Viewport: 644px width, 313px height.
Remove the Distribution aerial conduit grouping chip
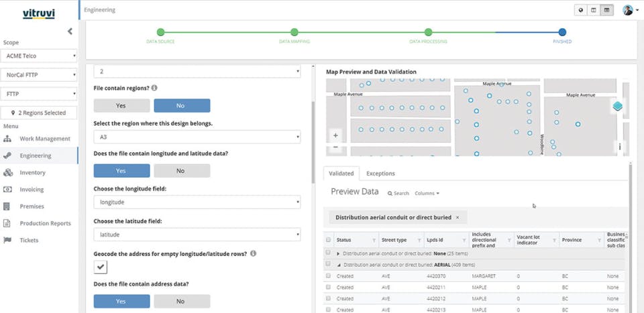458,217
